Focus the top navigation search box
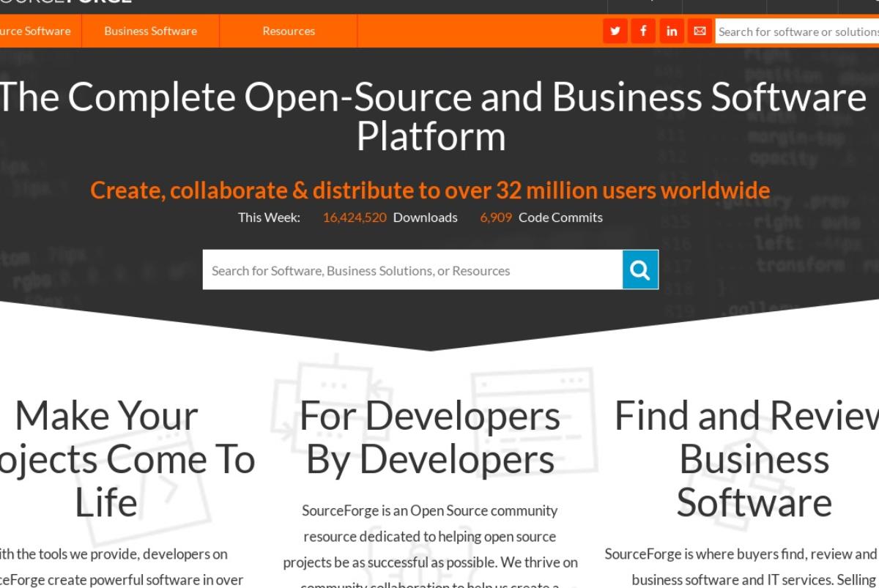 797,31
